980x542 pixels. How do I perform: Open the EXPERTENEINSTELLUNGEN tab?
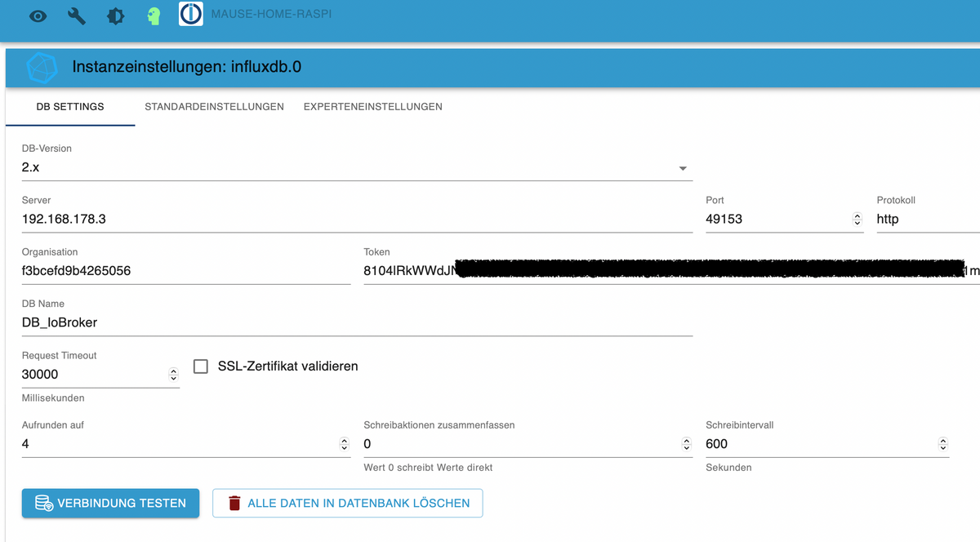pos(373,107)
